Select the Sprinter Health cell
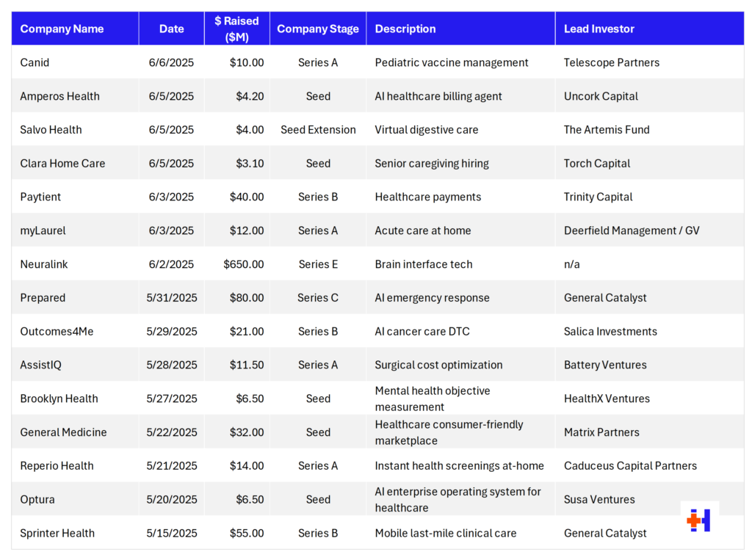Screen dimensions: 752x560 pos(76,533)
